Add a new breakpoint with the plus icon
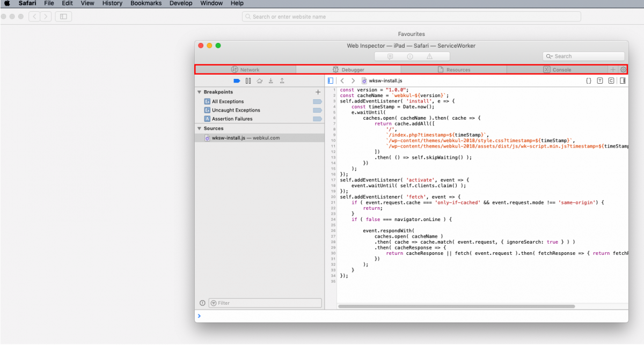The width and height of the screenshot is (644, 345). pos(318,92)
